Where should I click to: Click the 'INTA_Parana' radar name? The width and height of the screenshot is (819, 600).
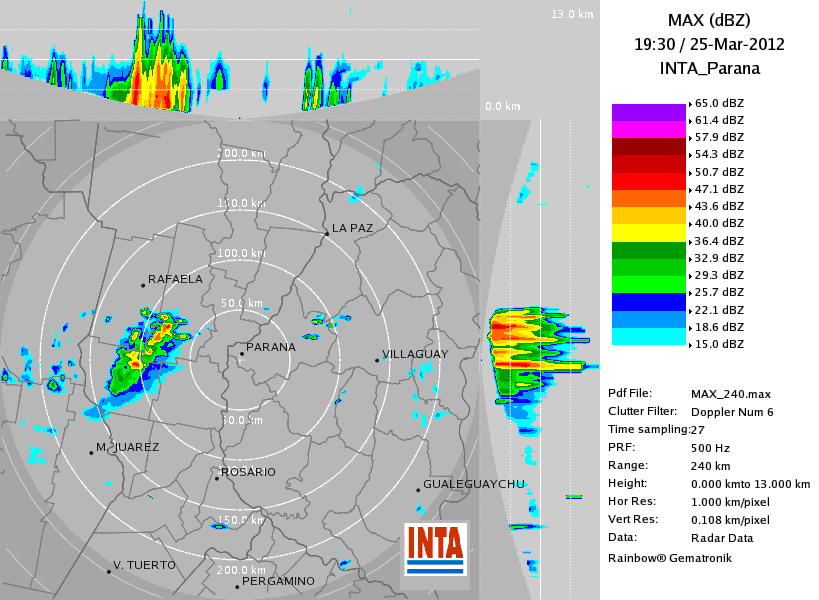point(709,68)
